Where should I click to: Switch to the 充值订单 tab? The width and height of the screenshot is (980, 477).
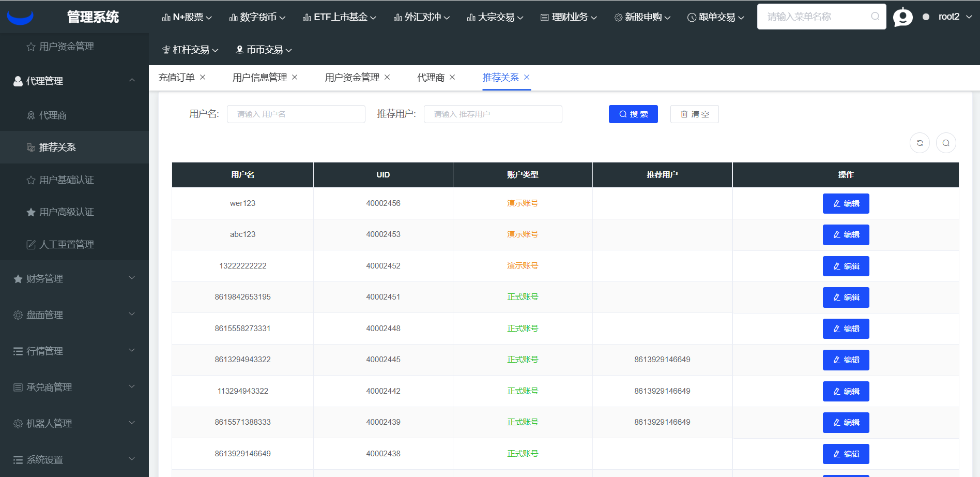tap(176, 78)
